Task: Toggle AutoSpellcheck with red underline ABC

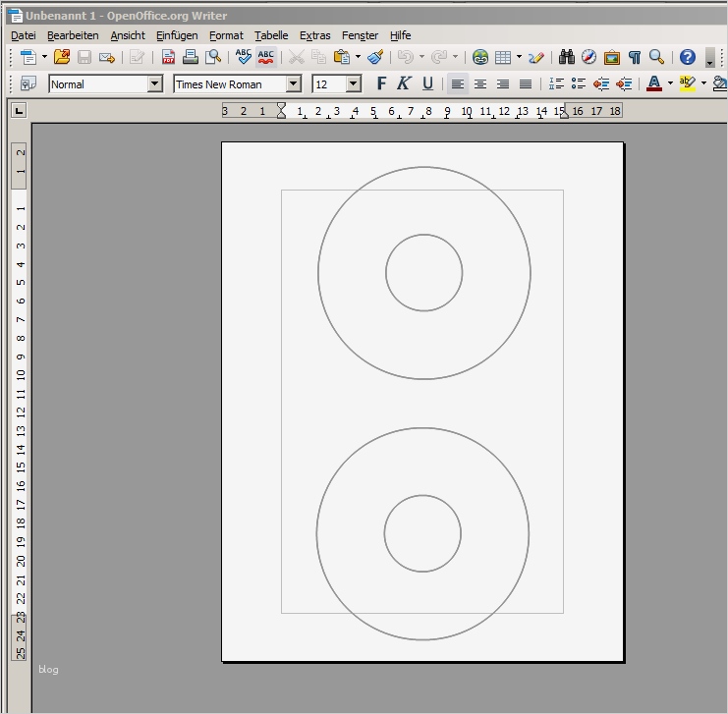Action: (x=266, y=58)
